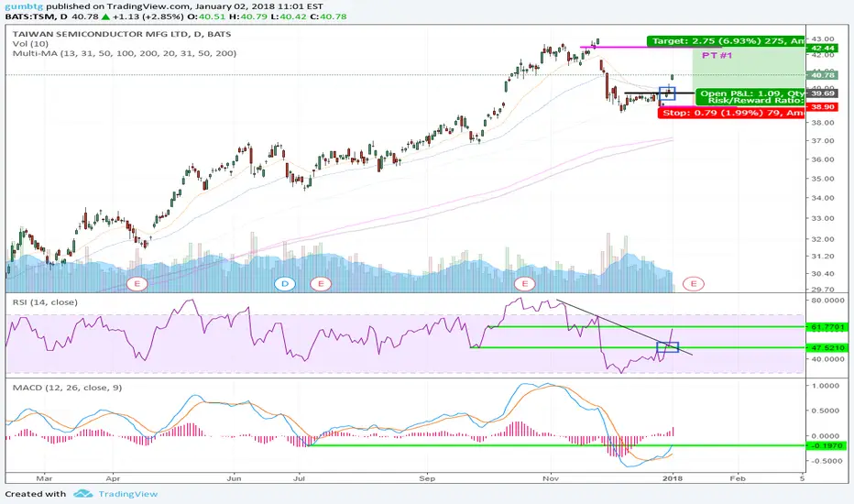Click the TradingView cloud logo icon
Image resolution: width=854 pixels, height=504 pixels.
click(83, 494)
